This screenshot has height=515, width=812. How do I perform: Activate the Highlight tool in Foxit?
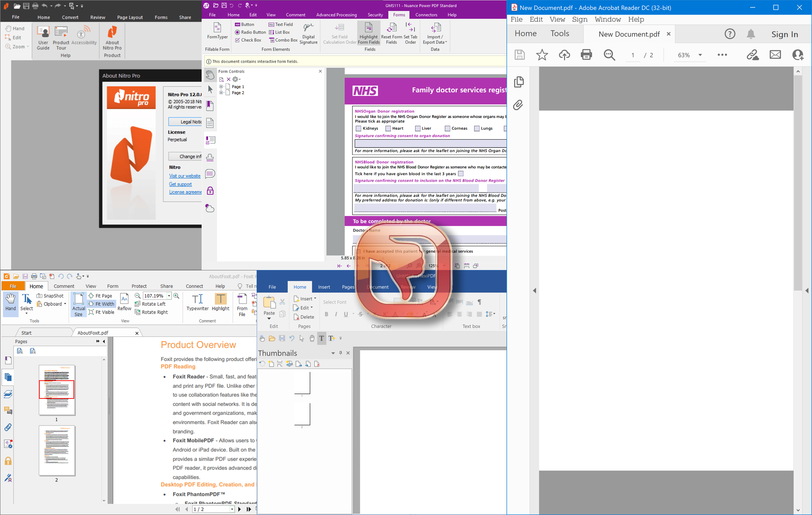pos(220,302)
